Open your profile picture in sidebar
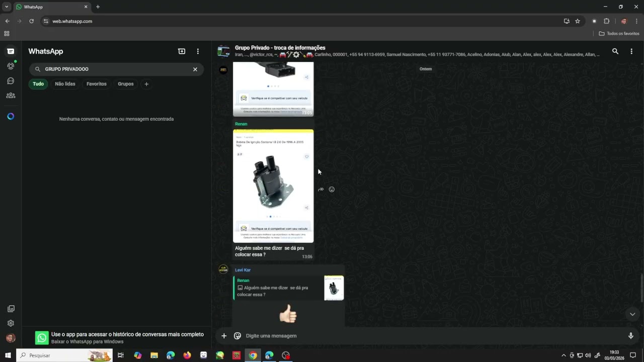This screenshot has height=362, width=644. click(11, 338)
